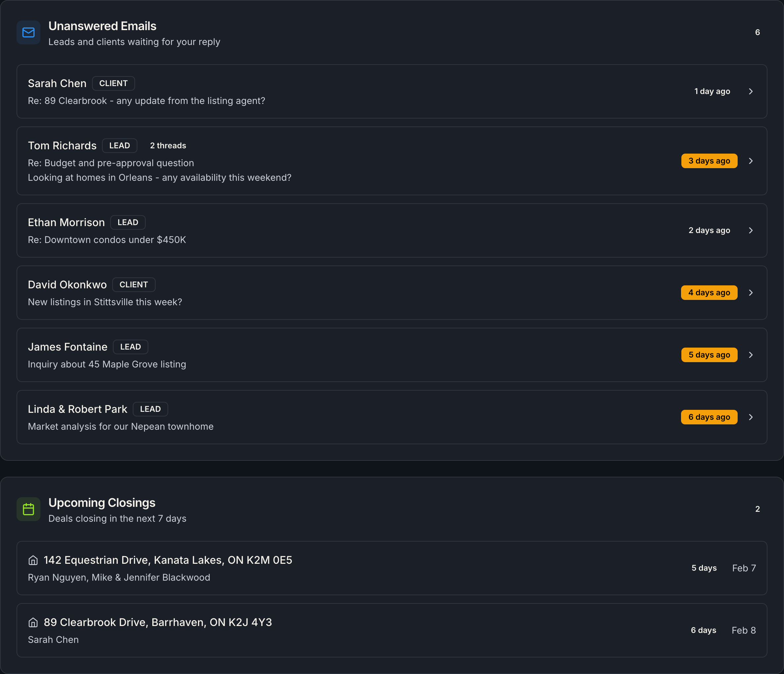The width and height of the screenshot is (784, 674).
Task: Expand Sarah Chen's email thread
Action: 751,91
